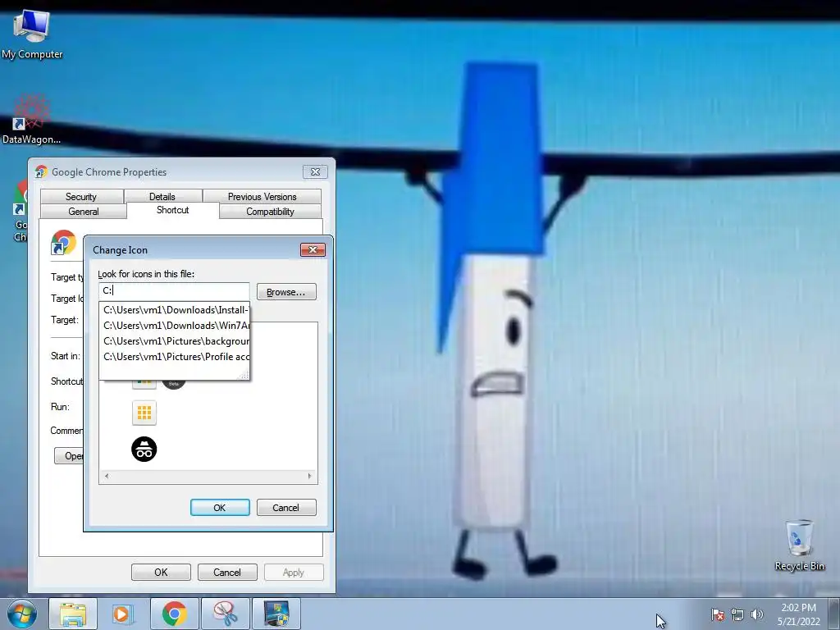The height and width of the screenshot is (630, 840).
Task: Switch to the Compatibility tab
Action: coord(270,212)
